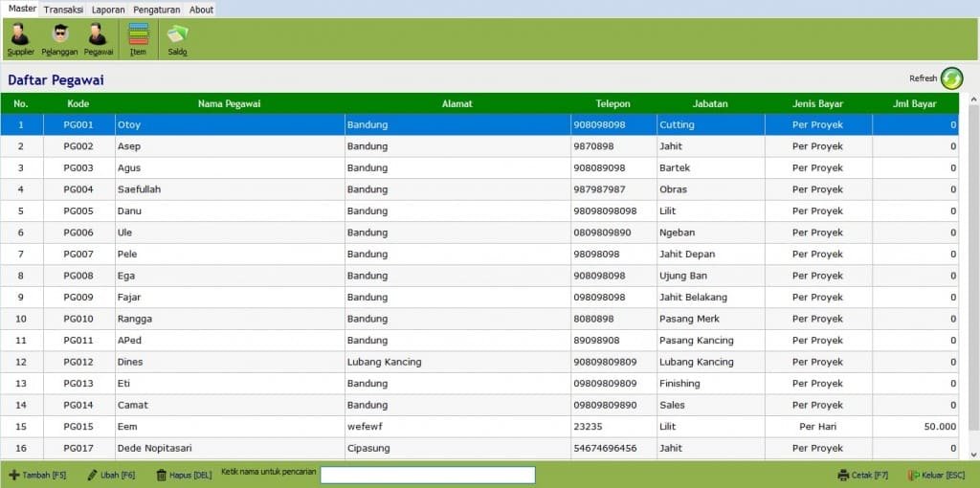Click the Jabatan column header
The width and height of the screenshot is (980, 488).
[710, 103]
